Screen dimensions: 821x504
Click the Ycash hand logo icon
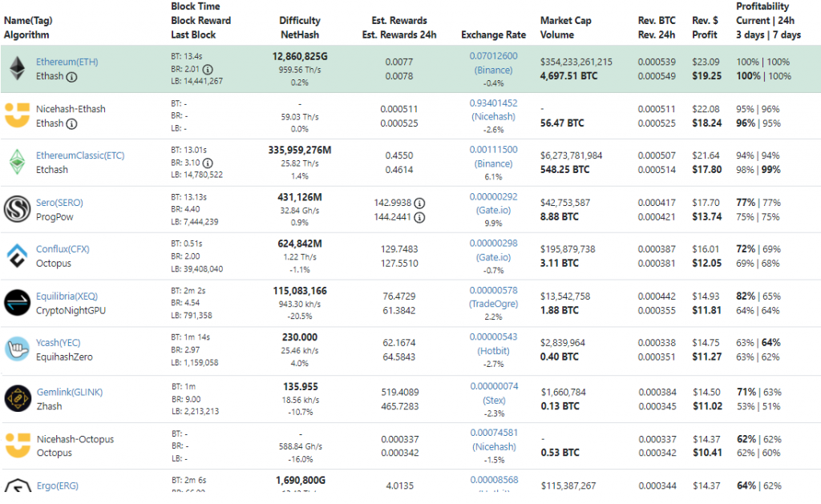[17, 350]
